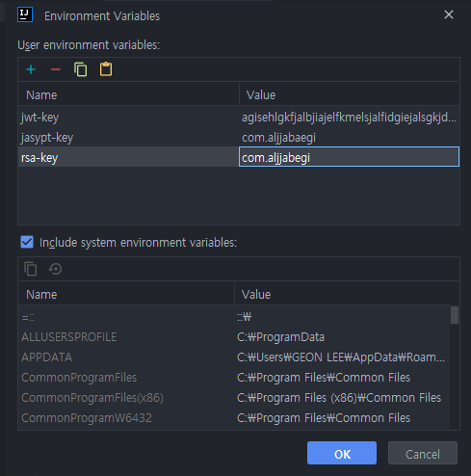Viewport: 471px width, 476px height.
Task: Click the system variables scrollbar thumb
Action: pos(455,315)
